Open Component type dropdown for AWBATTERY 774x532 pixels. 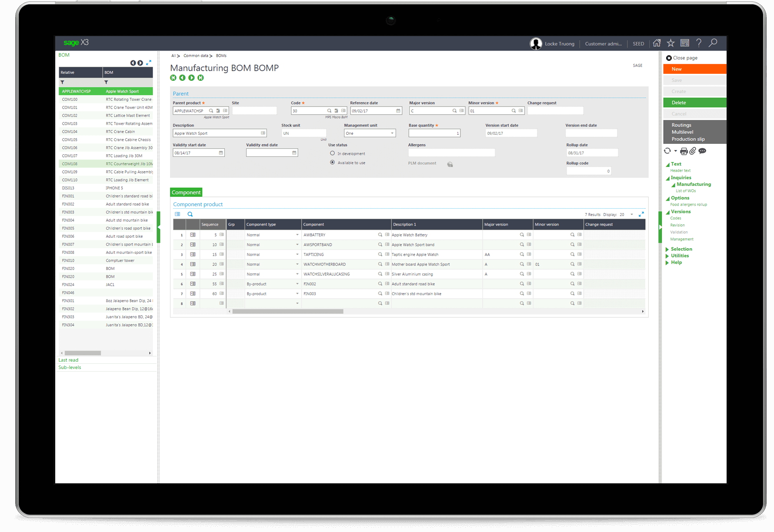tap(297, 235)
